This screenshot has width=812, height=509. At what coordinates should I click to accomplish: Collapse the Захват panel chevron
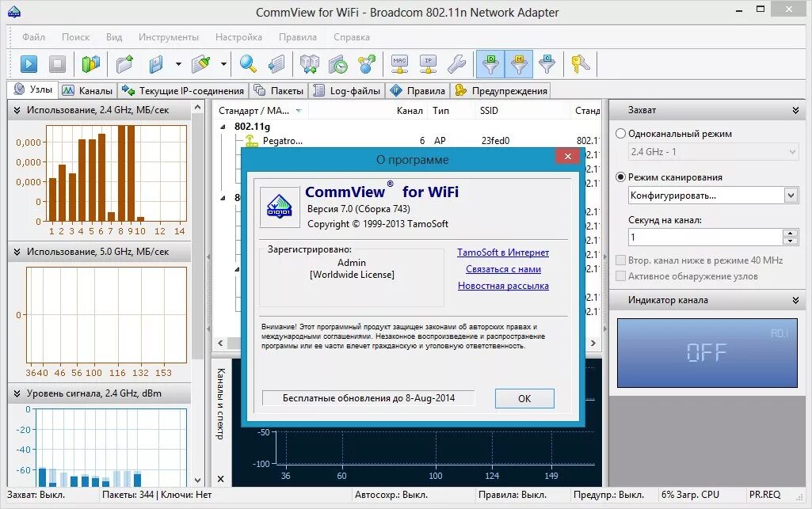(x=795, y=110)
